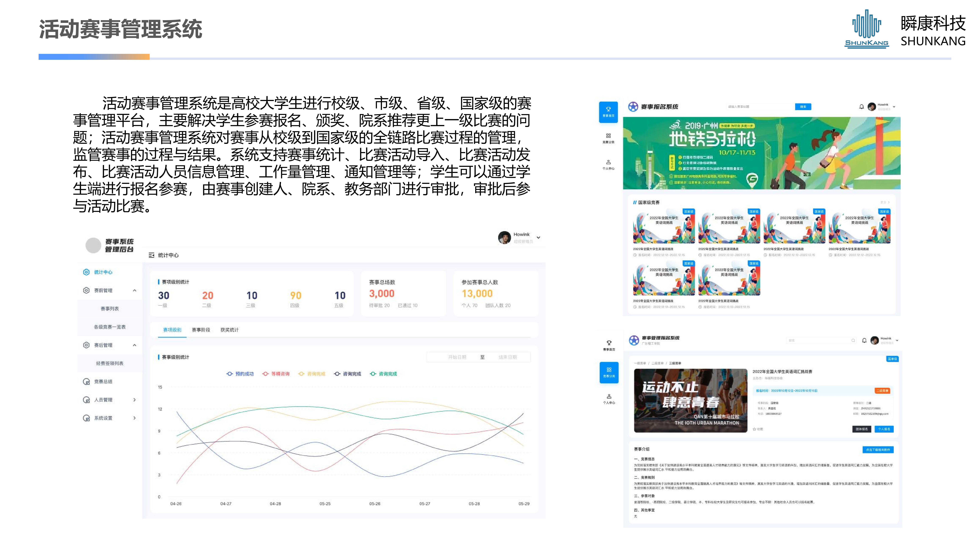The width and height of the screenshot is (980, 551).
Task: Click the star 收藏 favorite icon
Action: [x=754, y=429]
